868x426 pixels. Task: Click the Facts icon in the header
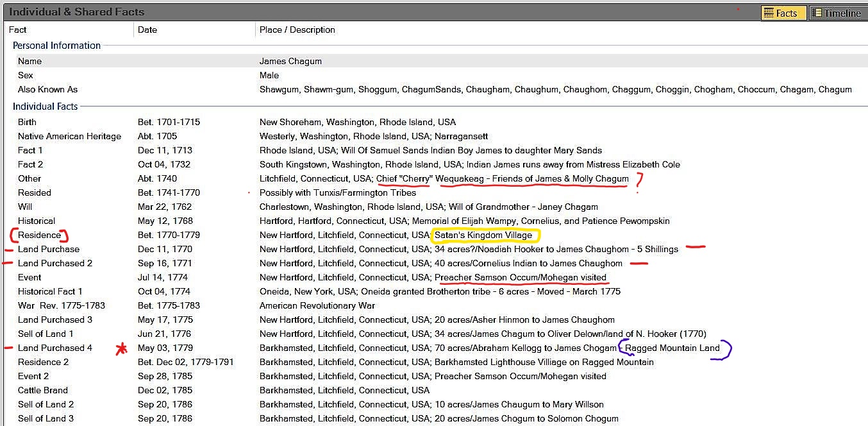pyautogui.click(x=769, y=13)
